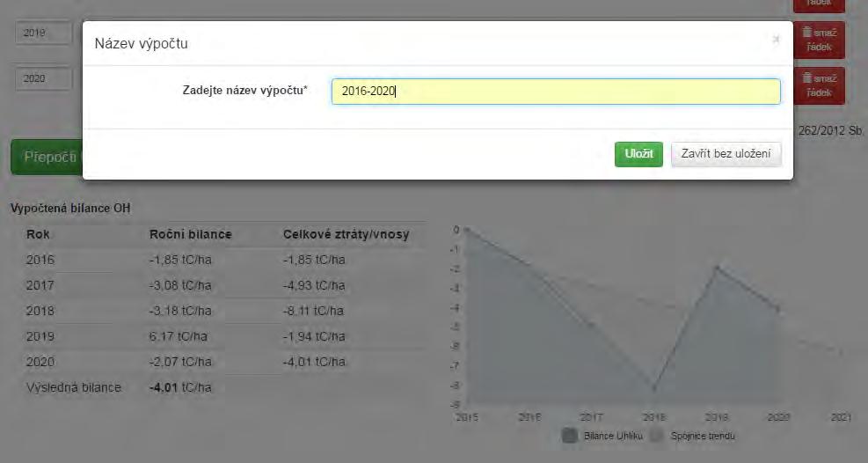Image resolution: width=868 pixels, height=463 pixels.
Task: Toggle Bilance Uhlíku legend swatch in chart
Action: [x=570, y=436]
